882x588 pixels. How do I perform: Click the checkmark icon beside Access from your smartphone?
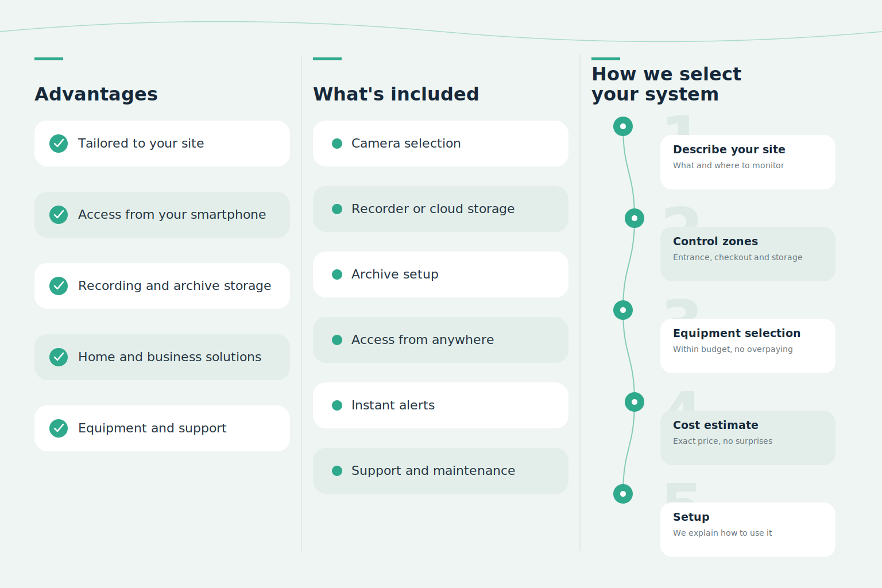pyautogui.click(x=59, y=215)
